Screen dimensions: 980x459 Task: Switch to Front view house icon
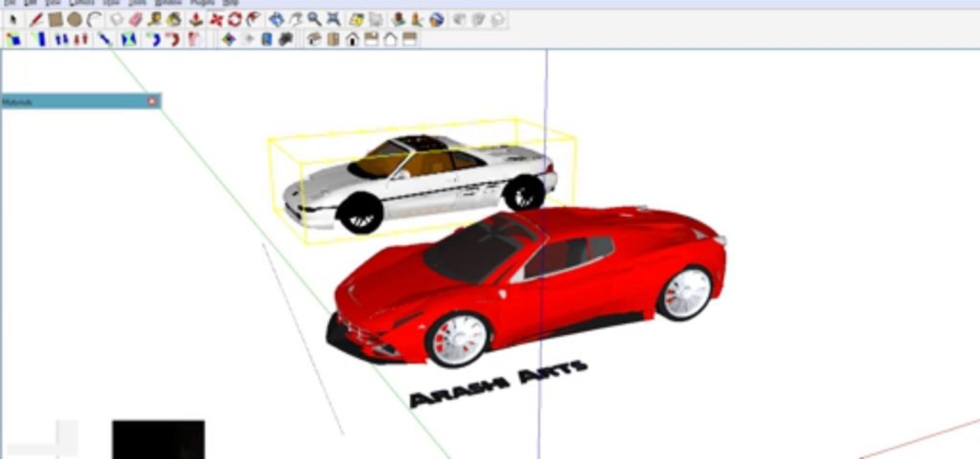(352, 40)
